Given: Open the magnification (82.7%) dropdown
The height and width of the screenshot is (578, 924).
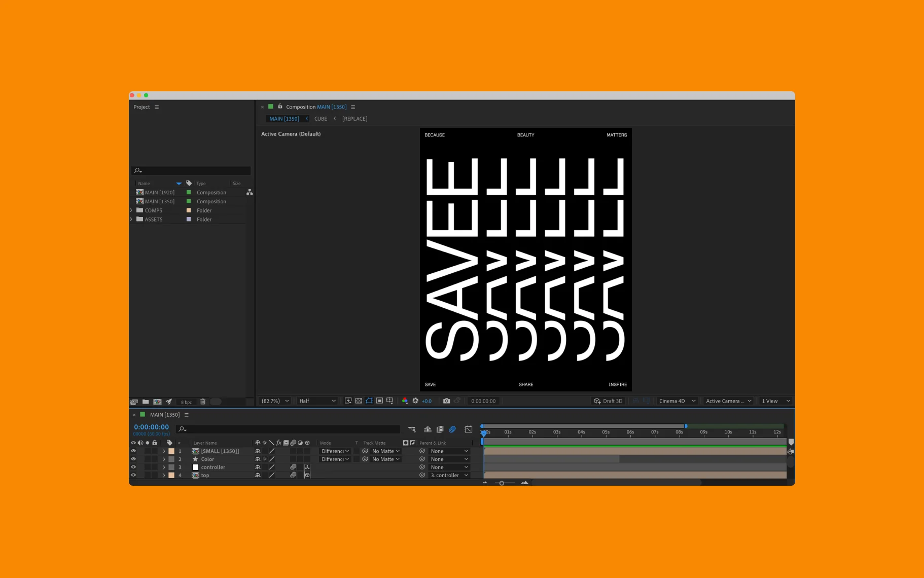Looking at the screenshot, I should point(275,401).
